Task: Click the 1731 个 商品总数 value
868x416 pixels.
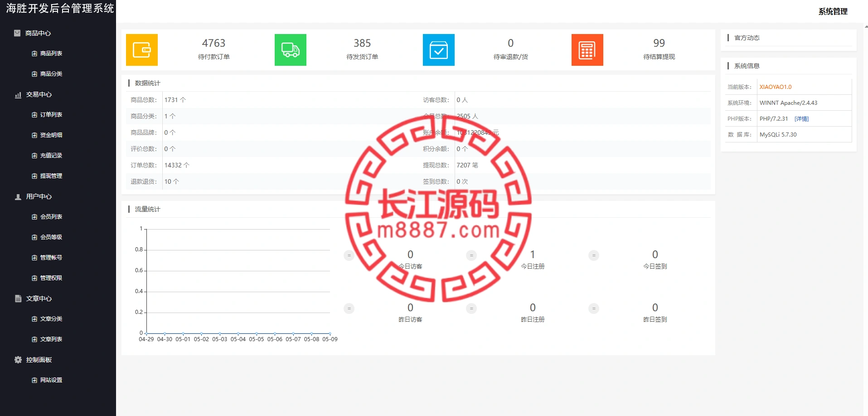Action: tap(175, 100)
